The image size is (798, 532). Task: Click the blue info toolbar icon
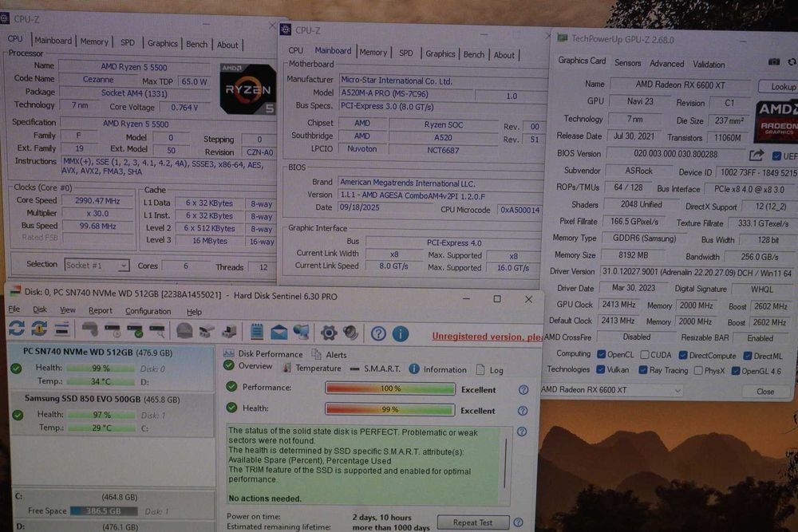click(401, 333)
